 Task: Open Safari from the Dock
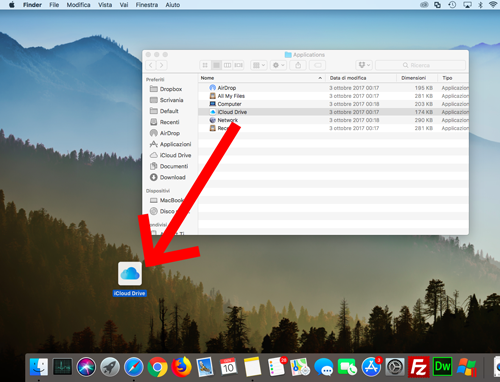click(x=134, y=367)
